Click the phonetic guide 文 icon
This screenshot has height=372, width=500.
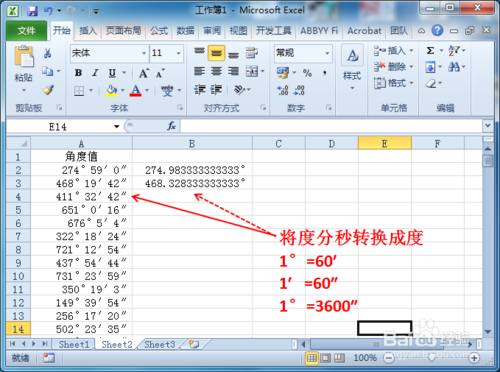tap(167, 90)
